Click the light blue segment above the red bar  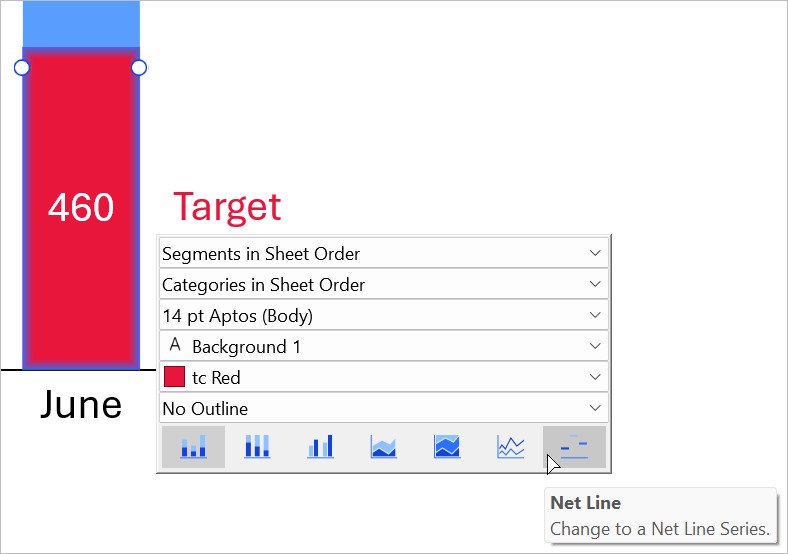81,24
